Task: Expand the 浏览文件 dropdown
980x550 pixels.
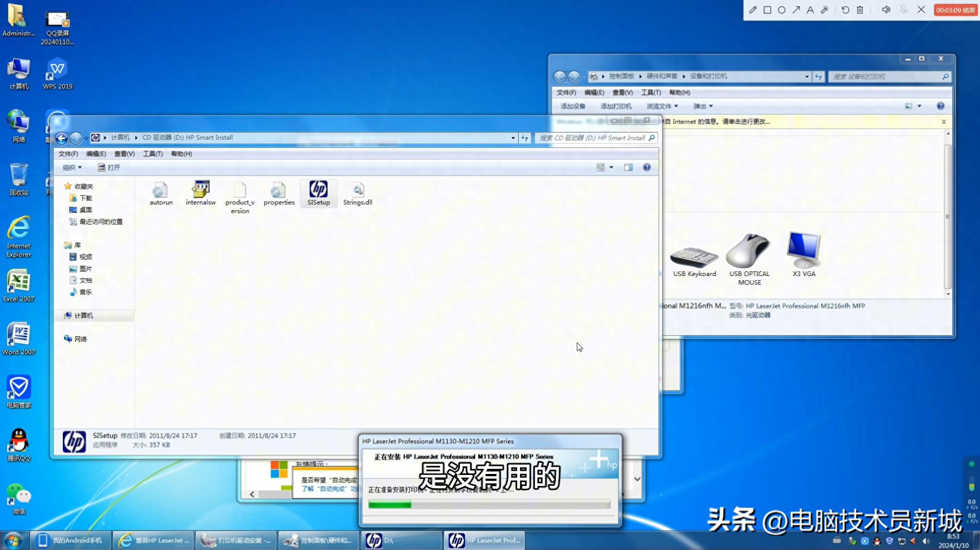Action: tap(662, 106)
